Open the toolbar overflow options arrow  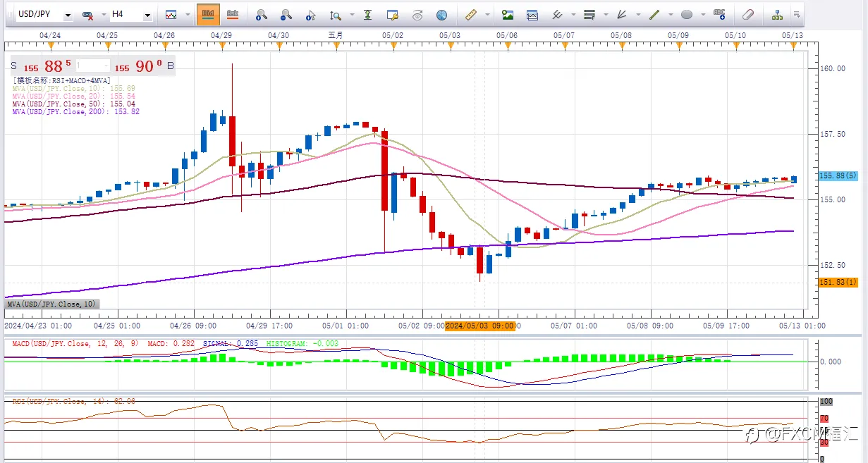(797, 15)
